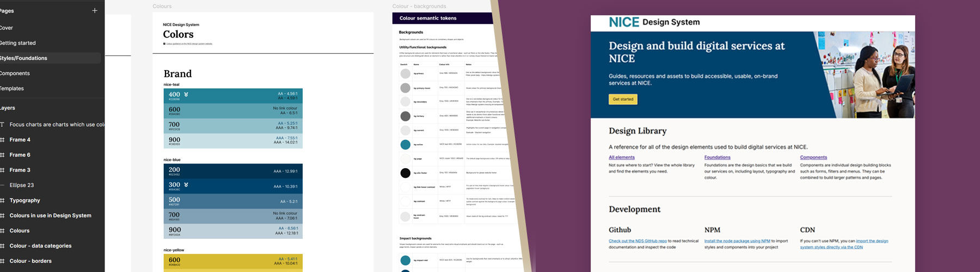
Task: Click the Layers panel heading
Action: [8, 108]
